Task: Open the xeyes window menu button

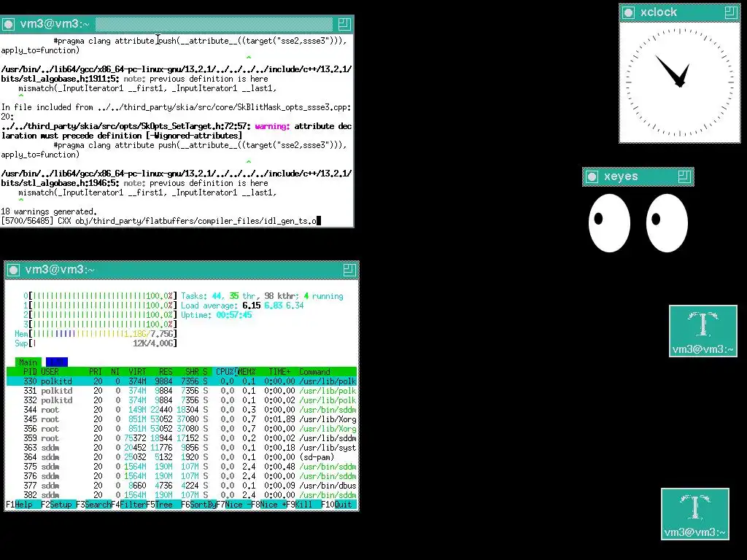Action: coord(592,177)
